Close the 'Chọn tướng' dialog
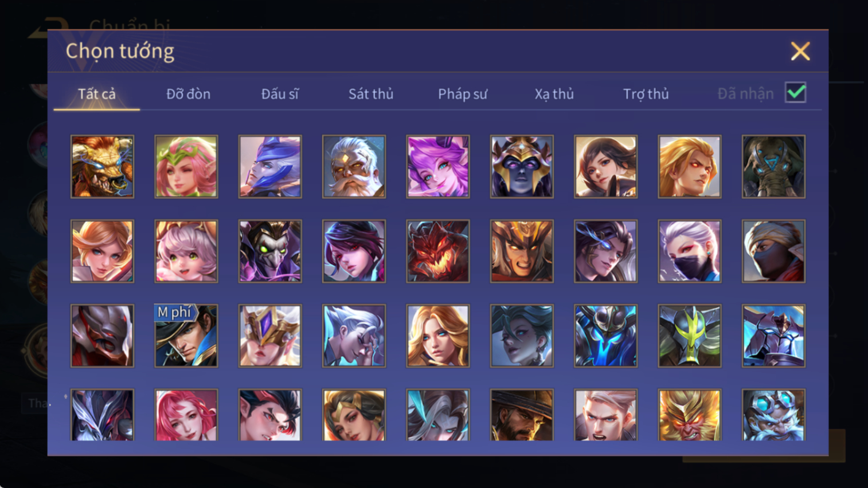 coord(800,51)
